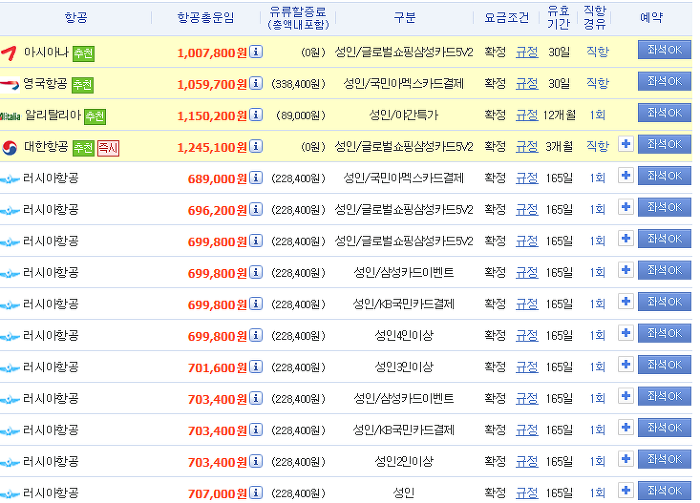
Task: Click the 아시아나 airline logo
Action: [x=9, y=53]
